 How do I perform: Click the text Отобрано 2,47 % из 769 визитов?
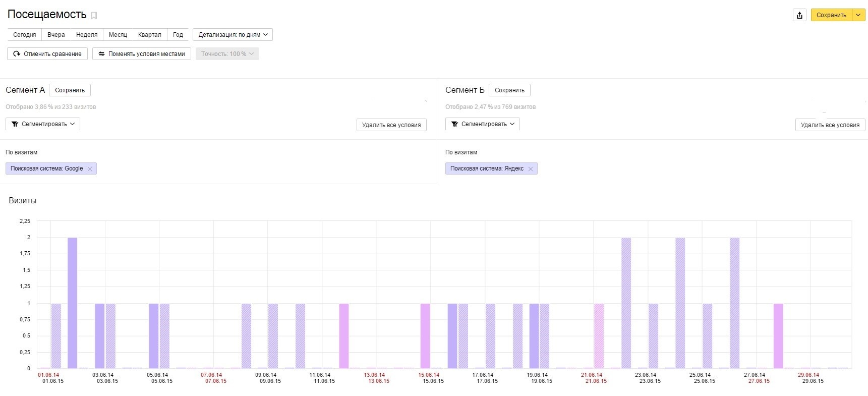point(490,107)
